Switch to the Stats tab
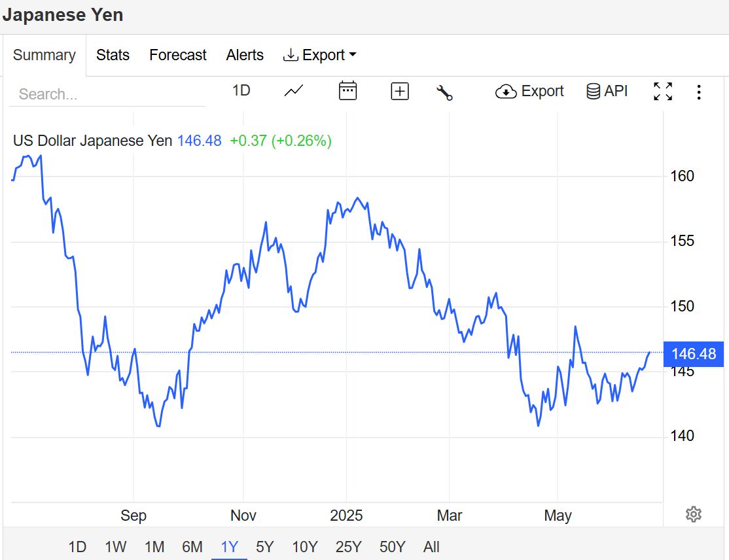This screenshot has height=560, width=729. coord(113,55)
